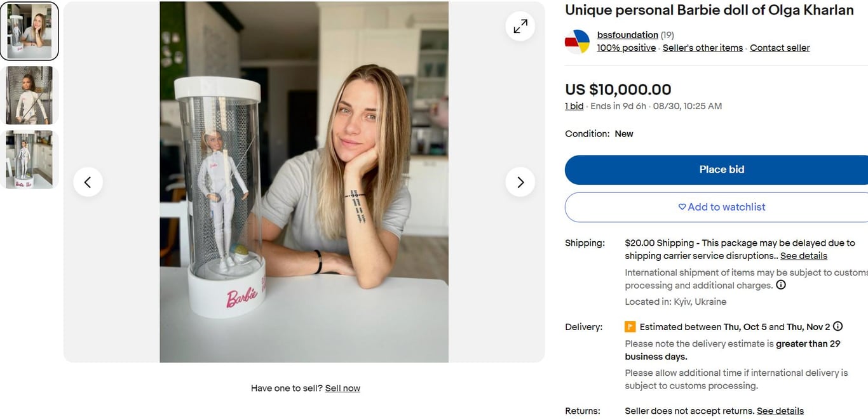Open See details link for returns
The width and height of the screenshot is (868, 419).
tap(780, 411)
